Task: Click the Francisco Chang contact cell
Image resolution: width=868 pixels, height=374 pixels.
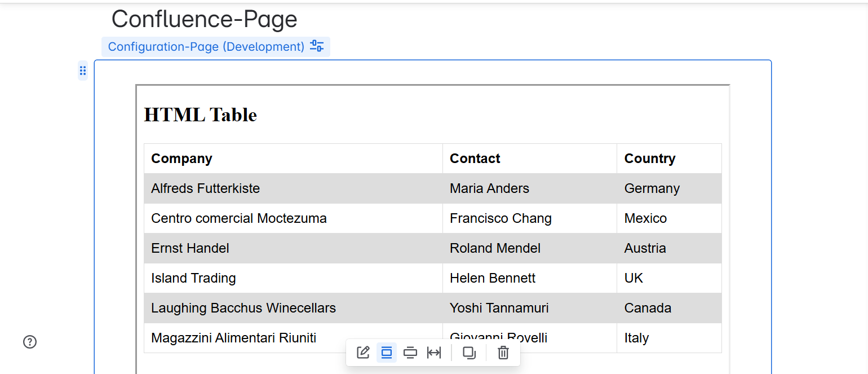Action: click(x=501, y=218)
